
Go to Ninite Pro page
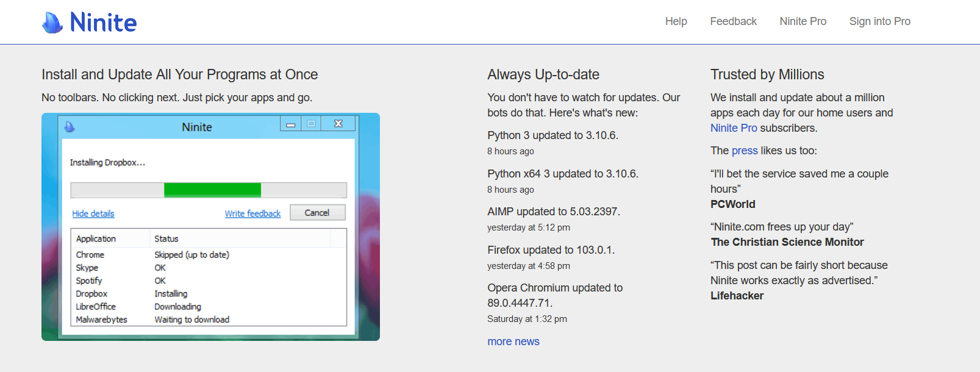click(803, 21)
